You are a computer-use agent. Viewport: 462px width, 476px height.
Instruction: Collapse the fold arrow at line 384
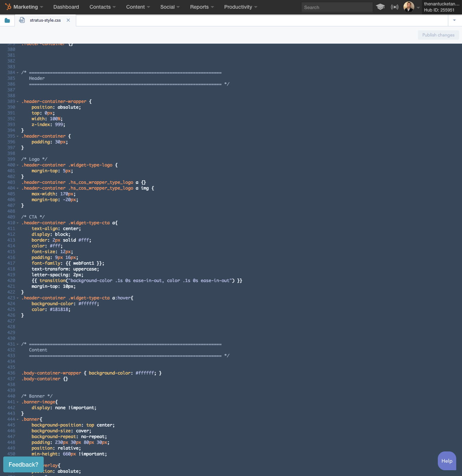pos(17,73)
